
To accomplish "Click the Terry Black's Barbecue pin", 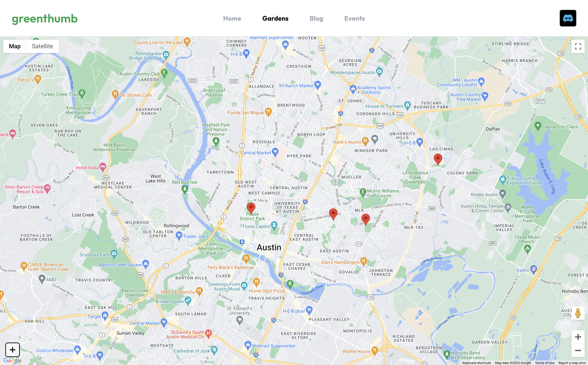I will (x=246, y=259).
